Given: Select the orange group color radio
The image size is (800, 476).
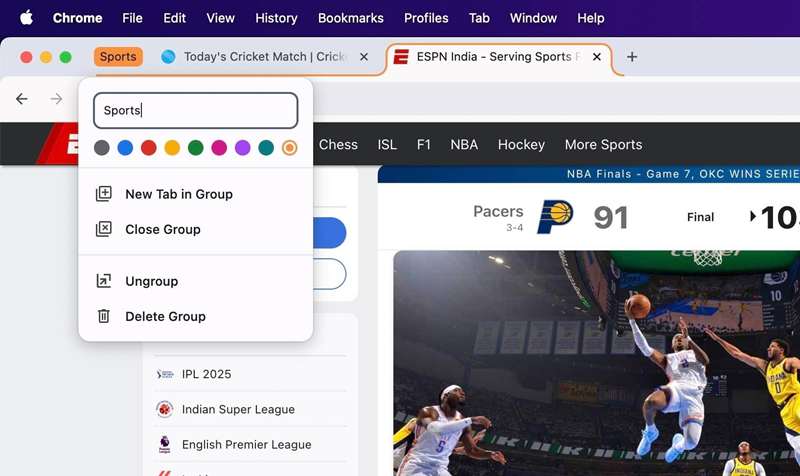Looking at the screenshot, I should click(289, 148).
